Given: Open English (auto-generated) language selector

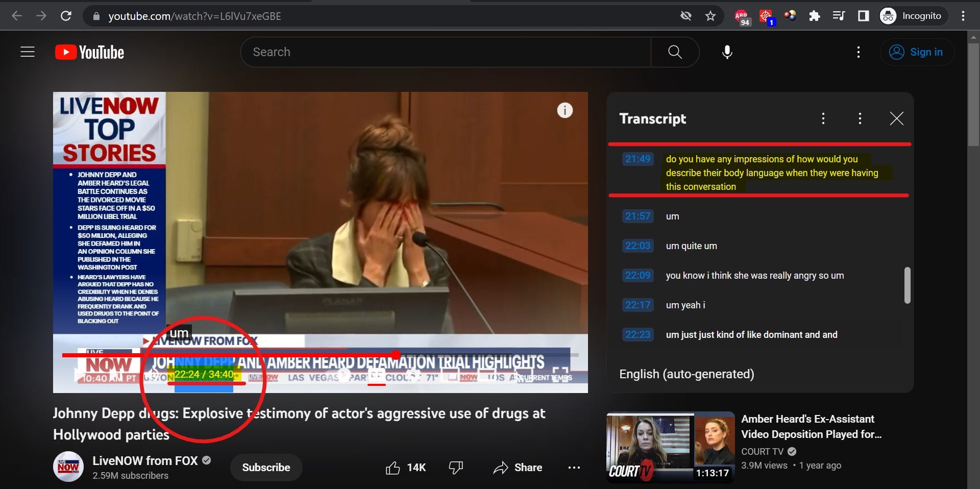Looking at the screenshot, I should (687, 374).
